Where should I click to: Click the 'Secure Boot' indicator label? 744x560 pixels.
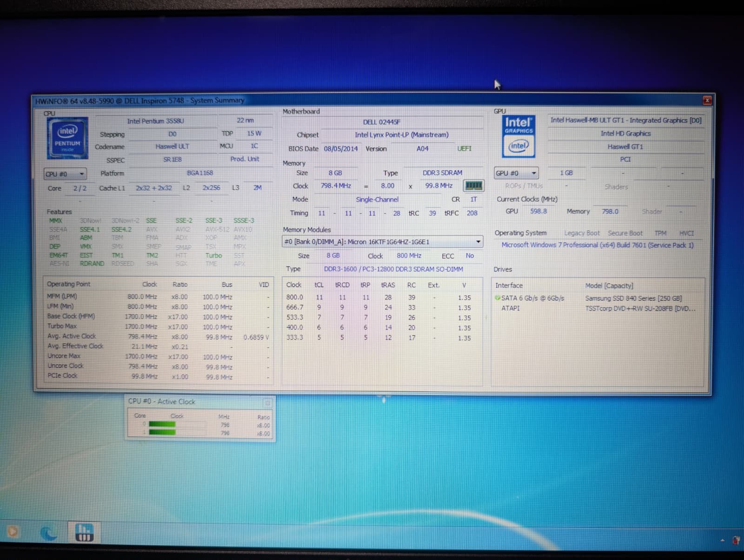click(625, 233)
